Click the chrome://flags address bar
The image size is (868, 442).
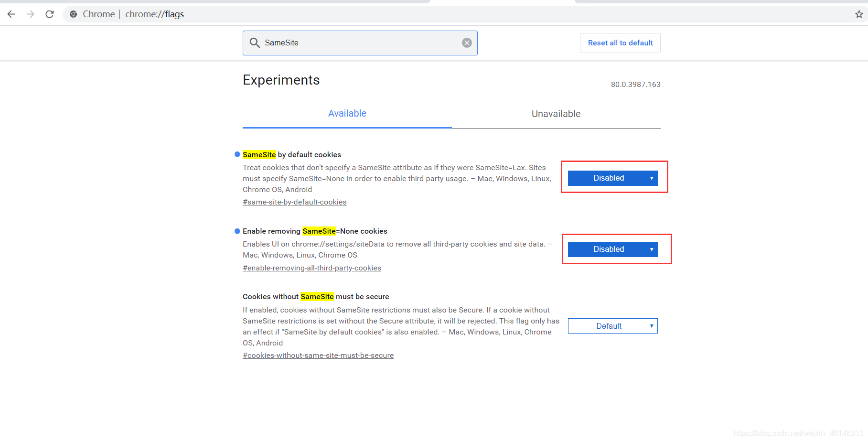point(154,14)
